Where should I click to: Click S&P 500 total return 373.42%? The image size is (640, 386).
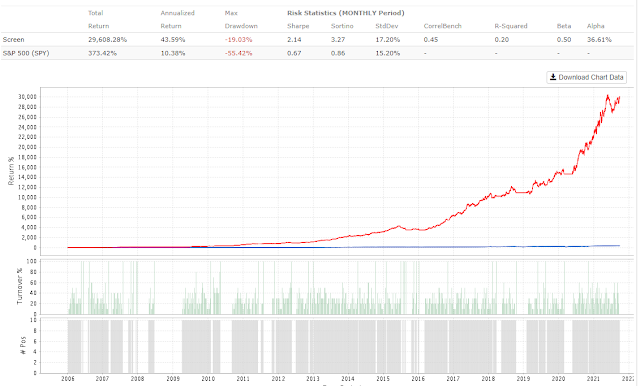(102, 53)
